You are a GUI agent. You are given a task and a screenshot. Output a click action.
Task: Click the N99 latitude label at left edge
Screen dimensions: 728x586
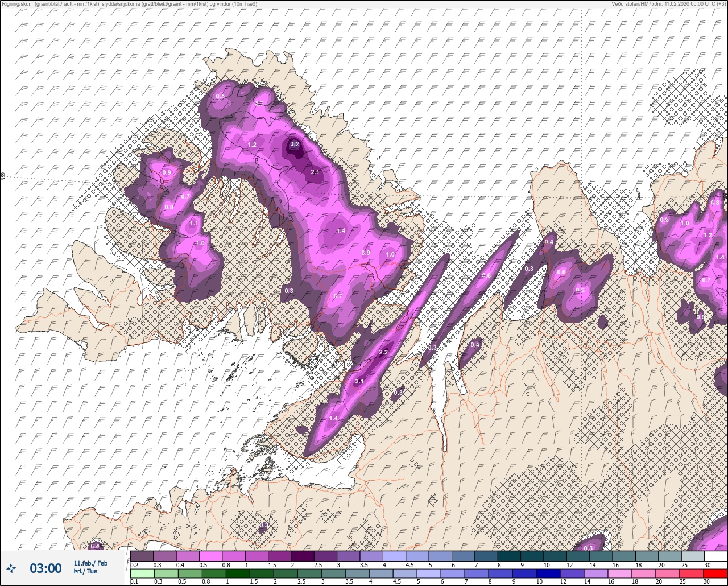coord(3,177)
